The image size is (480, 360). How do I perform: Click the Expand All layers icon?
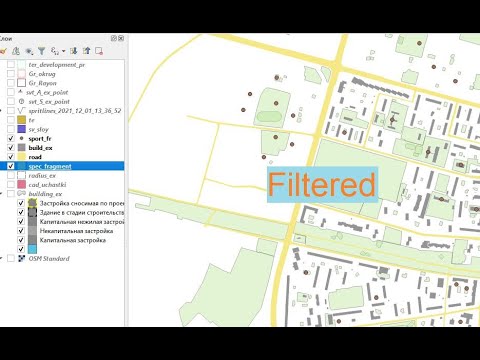coord(74,51)
